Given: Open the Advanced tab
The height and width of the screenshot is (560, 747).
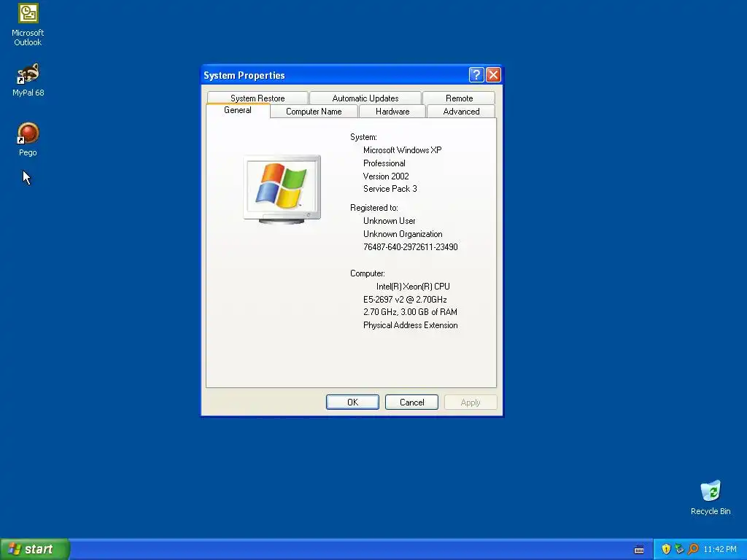Looking at the screenshot, I should pyautogui.click(x=461, y=112).
